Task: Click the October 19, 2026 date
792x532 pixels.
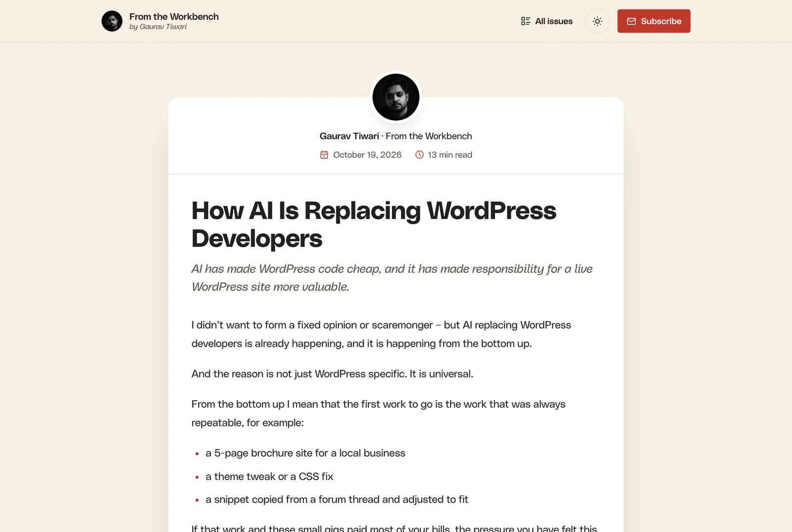Action: 367,155
